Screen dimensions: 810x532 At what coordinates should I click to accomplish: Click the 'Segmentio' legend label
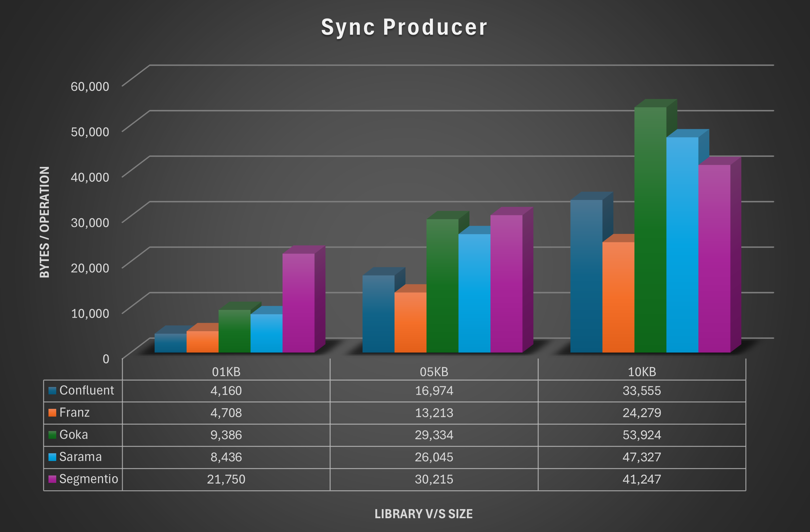pyautogui.click(x=89, y=478)
